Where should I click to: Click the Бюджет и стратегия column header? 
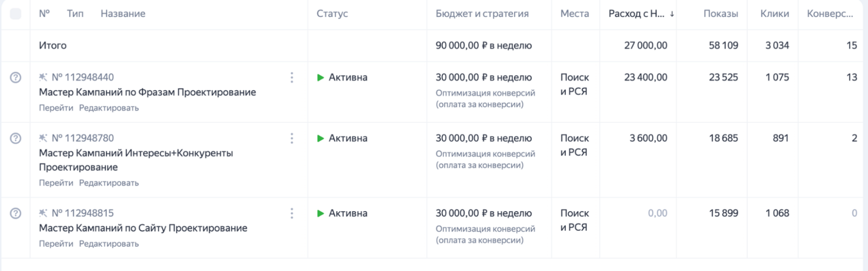(482, 14)
